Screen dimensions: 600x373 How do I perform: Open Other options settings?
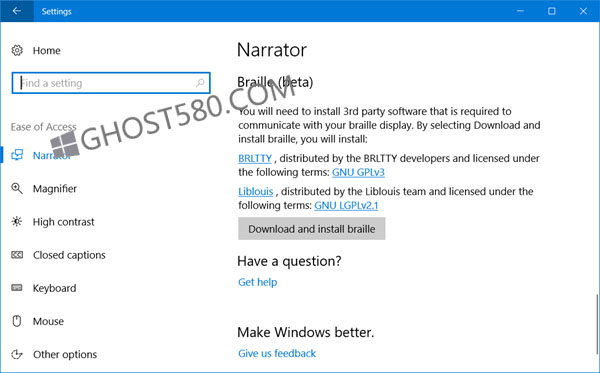coord(65,355)
